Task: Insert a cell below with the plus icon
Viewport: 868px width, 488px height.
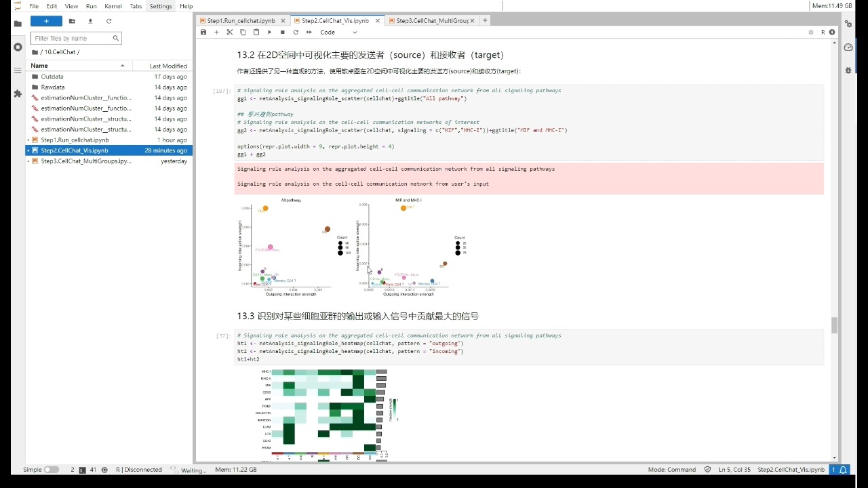Action: (216, 32)
